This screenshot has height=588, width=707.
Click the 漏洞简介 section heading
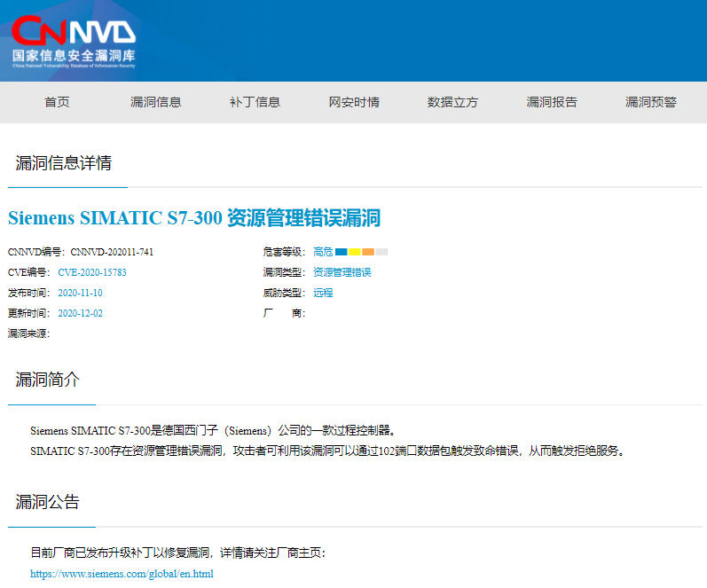click(47, 380)
